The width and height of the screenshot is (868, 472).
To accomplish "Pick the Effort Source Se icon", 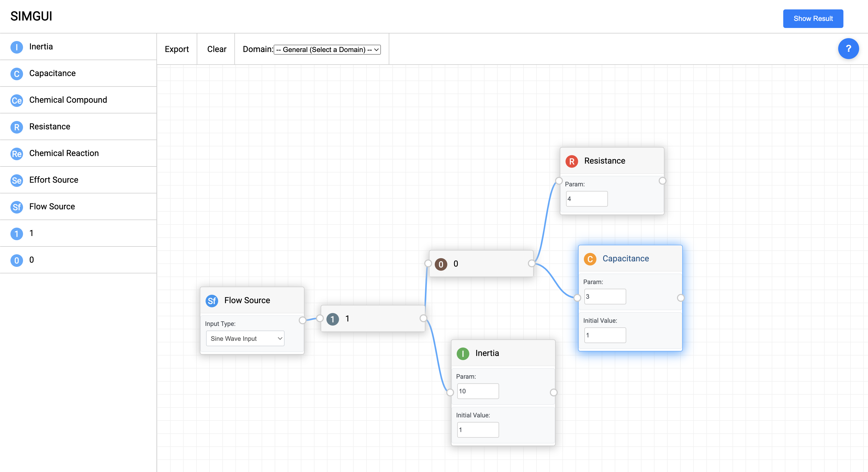I will [x=16, y=180].
